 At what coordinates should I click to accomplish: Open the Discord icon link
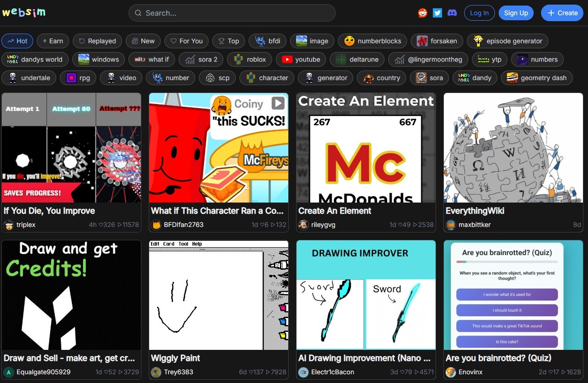coord(452,13)
